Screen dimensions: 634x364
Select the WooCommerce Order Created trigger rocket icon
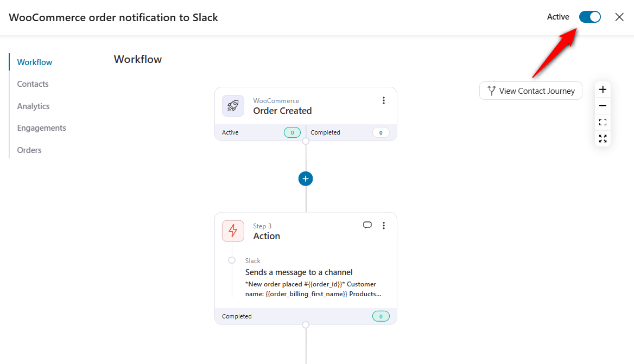233,106
